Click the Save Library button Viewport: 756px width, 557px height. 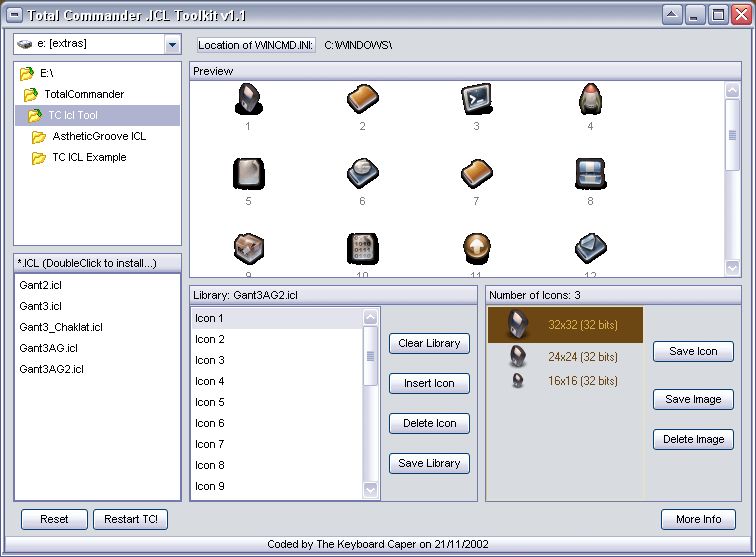click(429, 463)
